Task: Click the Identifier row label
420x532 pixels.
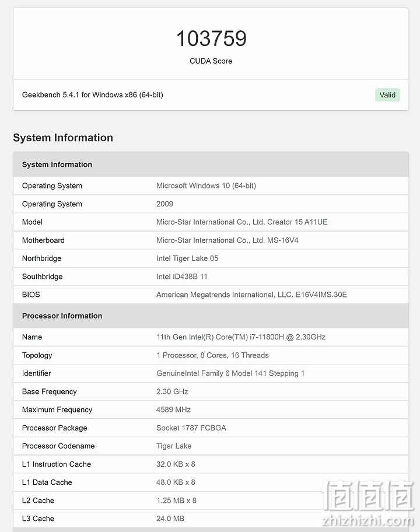Action: coord(36,373)
